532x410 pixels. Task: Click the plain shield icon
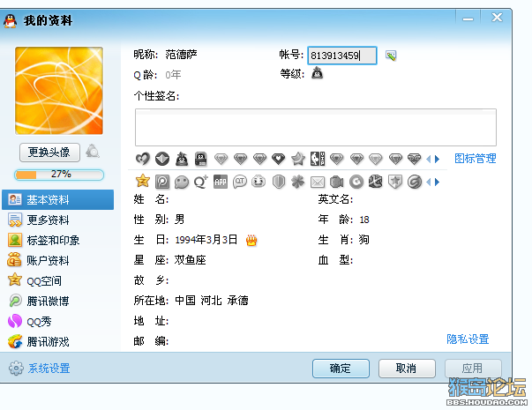click(x=279, y=182)
